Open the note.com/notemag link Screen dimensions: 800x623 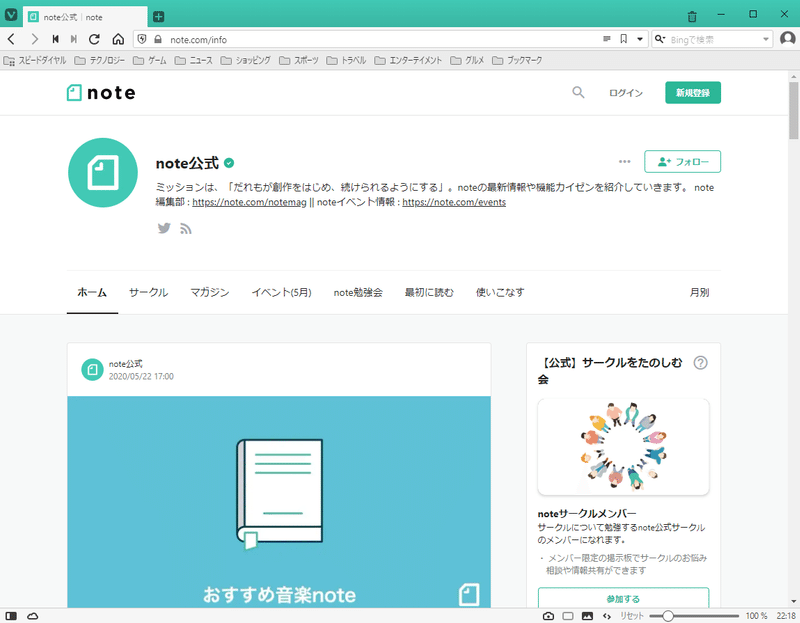249,202
